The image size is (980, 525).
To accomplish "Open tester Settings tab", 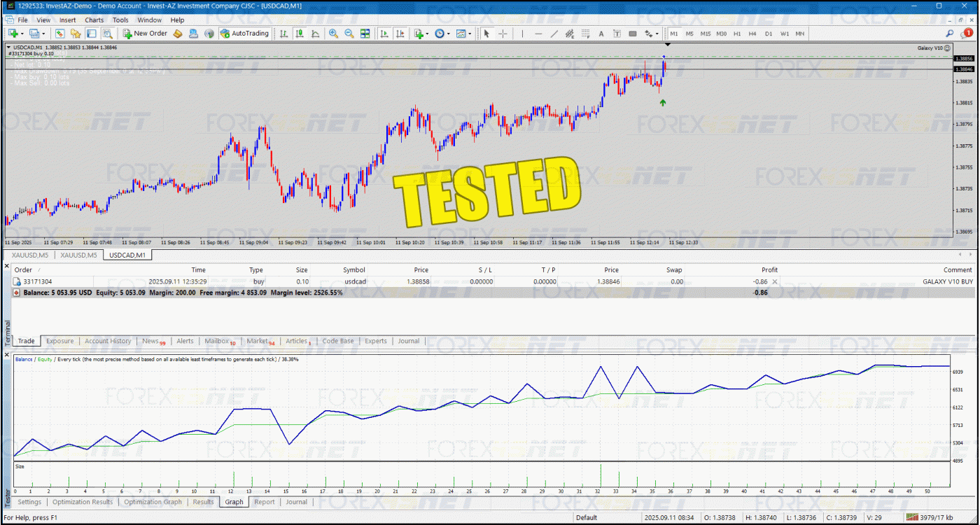I will tap(29, 502).
